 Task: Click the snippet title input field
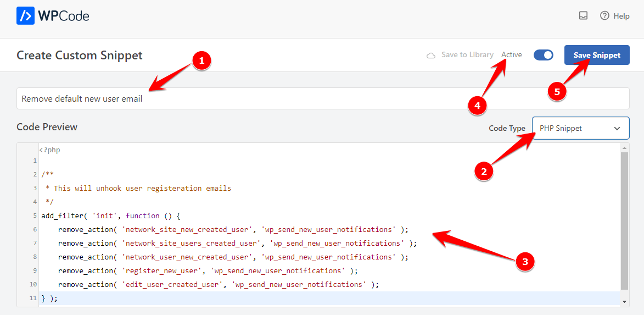pyautogui.click(x=323, y=98)
